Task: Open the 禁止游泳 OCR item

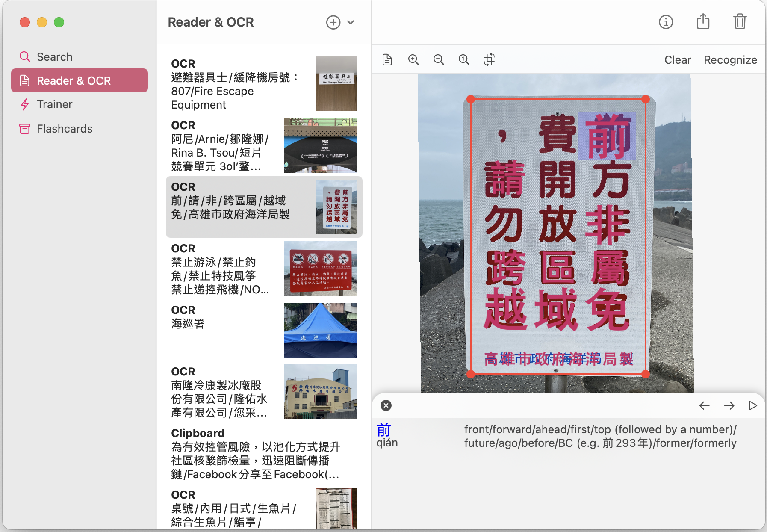Action: pos(264,269)
